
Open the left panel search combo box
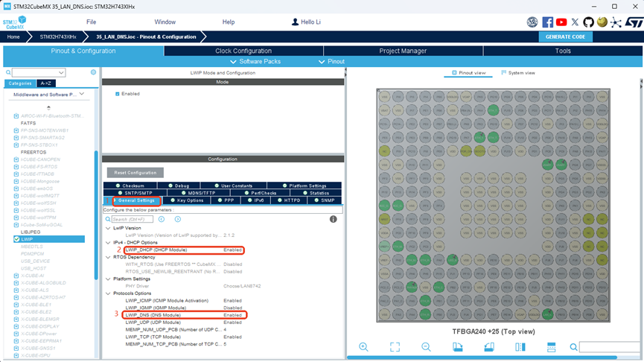click(39, 73)
